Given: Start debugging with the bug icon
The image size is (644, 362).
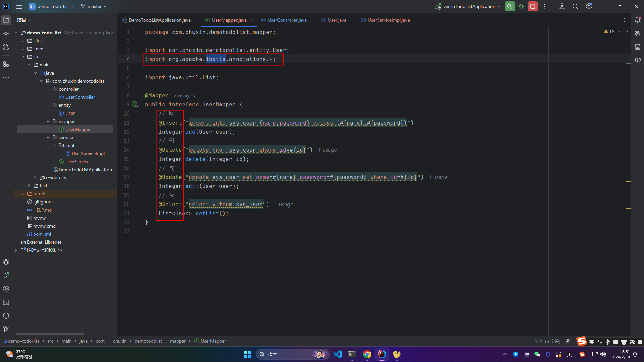Looking at the screenshot, I should point(521,6).
